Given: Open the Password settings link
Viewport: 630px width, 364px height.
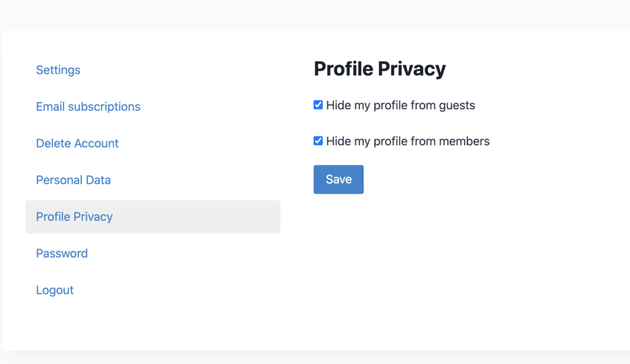Looking at the screenshot, I should tap(62, 253).
